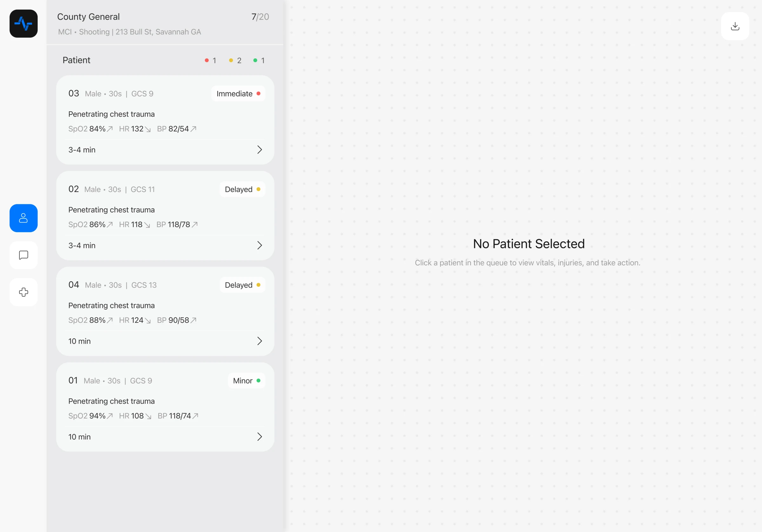Screen dimensions: 762x532
Task: Open the chat messages sidebar icon
Action: [23, 255]
